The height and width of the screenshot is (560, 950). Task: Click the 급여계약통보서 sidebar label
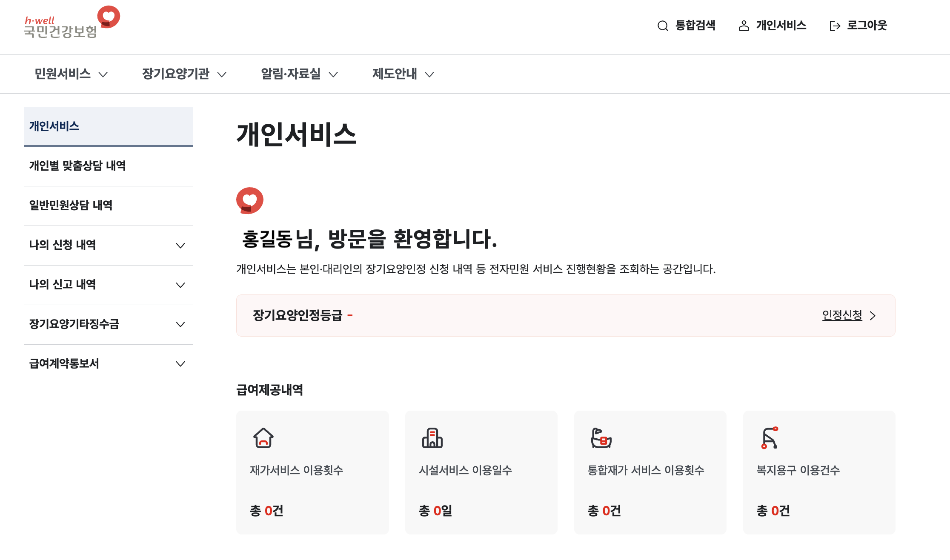[x=64, y=364]
